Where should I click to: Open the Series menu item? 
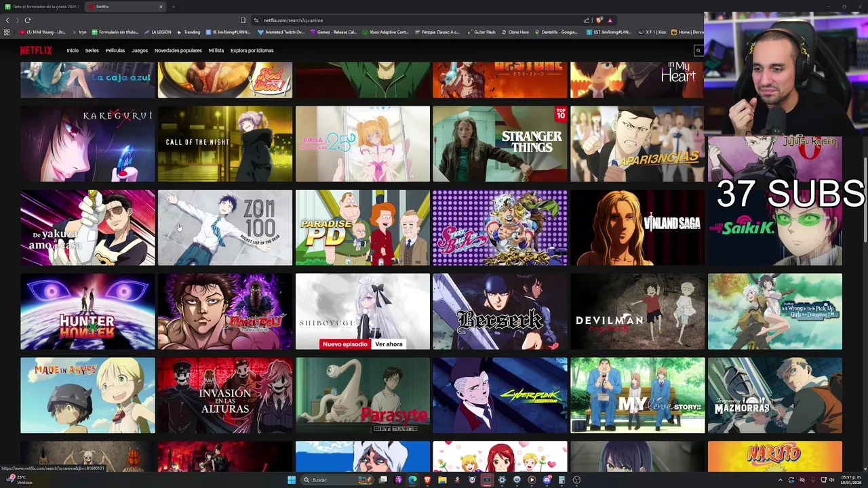coord(92,50)
